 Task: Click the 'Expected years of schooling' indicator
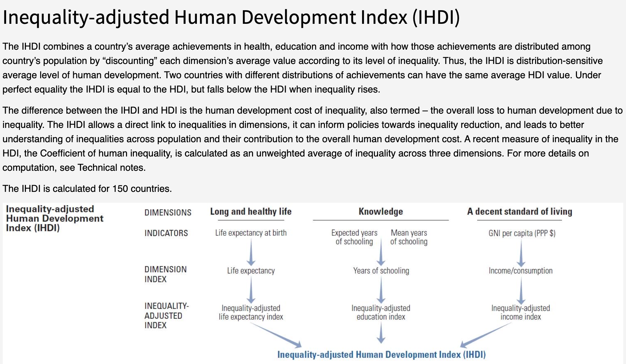(354, 237)
